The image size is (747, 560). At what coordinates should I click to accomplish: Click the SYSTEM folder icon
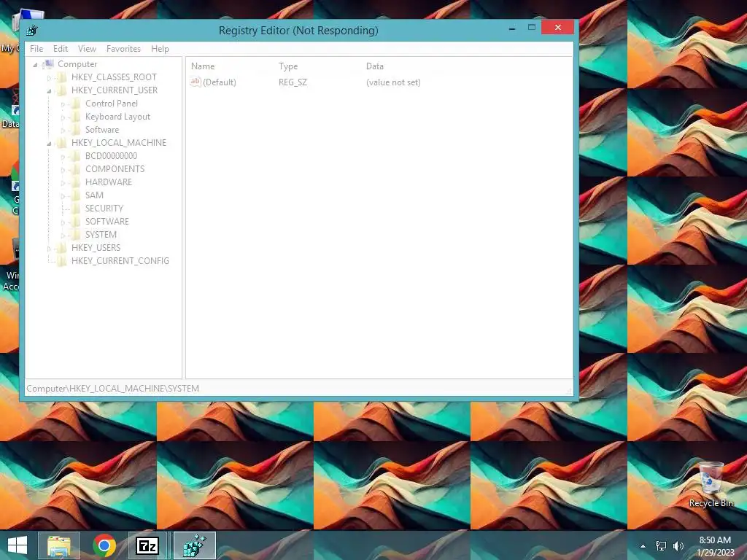[75, 234]
